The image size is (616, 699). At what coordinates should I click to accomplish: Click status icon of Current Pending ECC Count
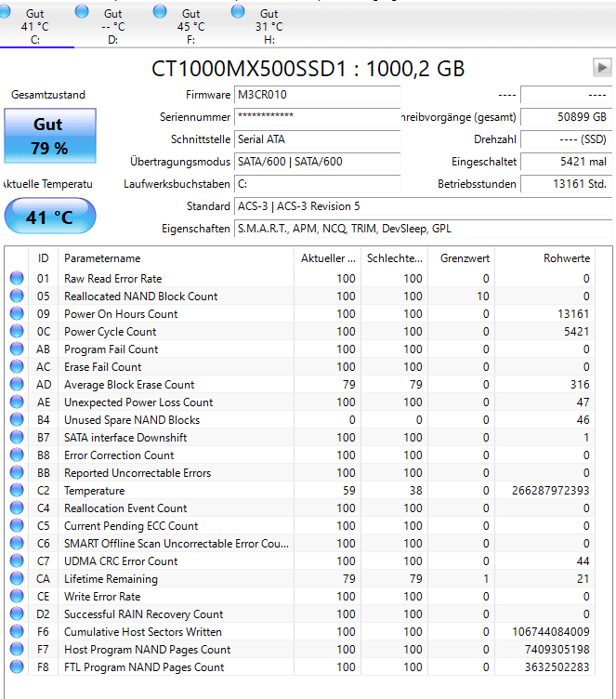click(17, 525)
